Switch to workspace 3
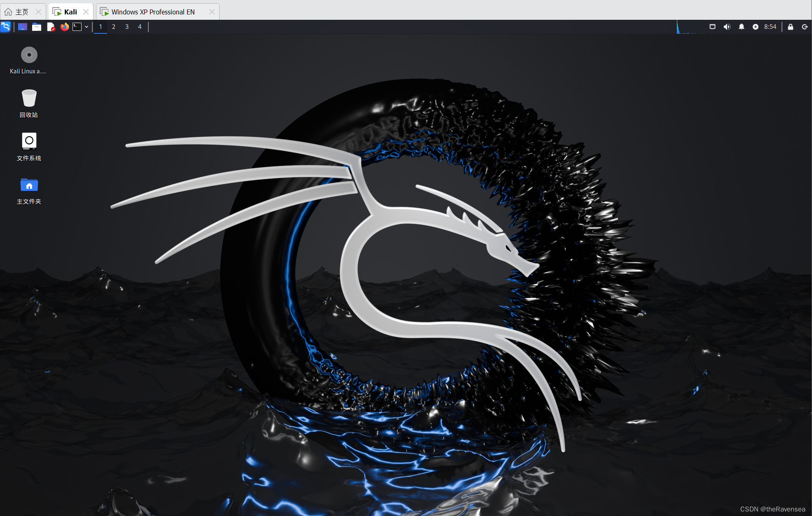Image resolution: width=812 pixels, height=516 pixels. (x=127, y=27)
